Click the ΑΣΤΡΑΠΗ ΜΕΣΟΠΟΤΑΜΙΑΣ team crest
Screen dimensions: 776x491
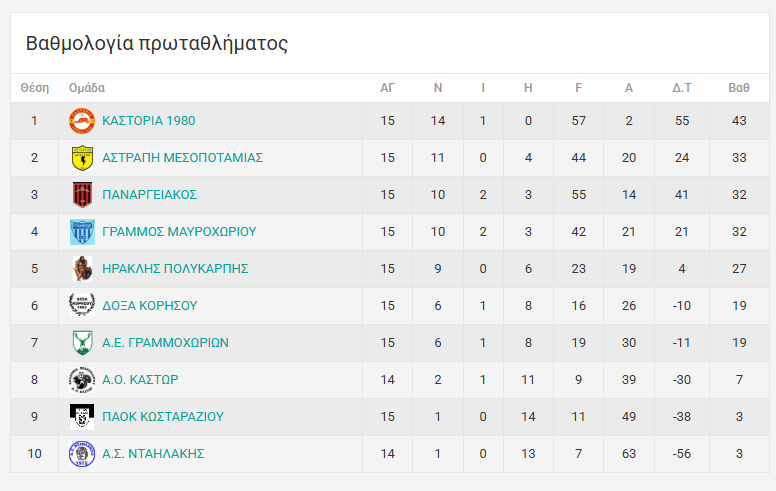point(82,158)
